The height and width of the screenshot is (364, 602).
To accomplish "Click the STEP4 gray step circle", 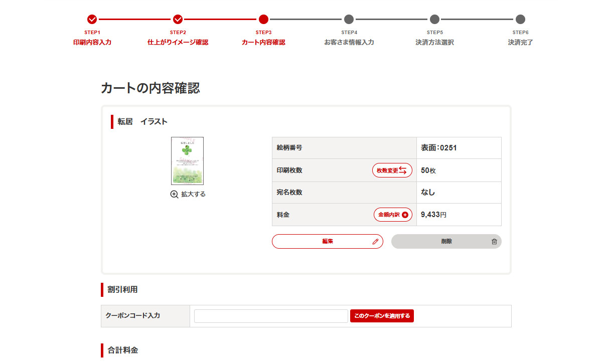I will (x=349, y=20).
